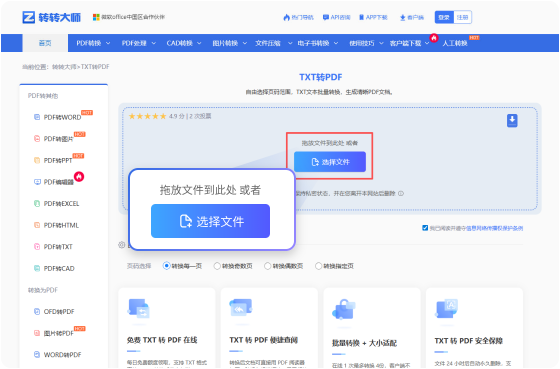Click the TXT 转 PDF 安全保障 card icon
Screen dimensions: 560x369
447,309
